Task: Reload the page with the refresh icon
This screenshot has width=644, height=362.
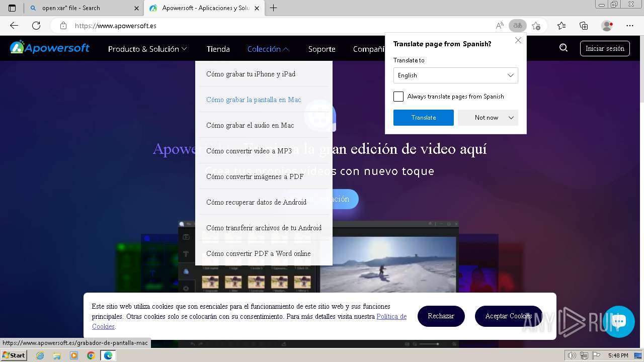Action: tap(36, 26)
